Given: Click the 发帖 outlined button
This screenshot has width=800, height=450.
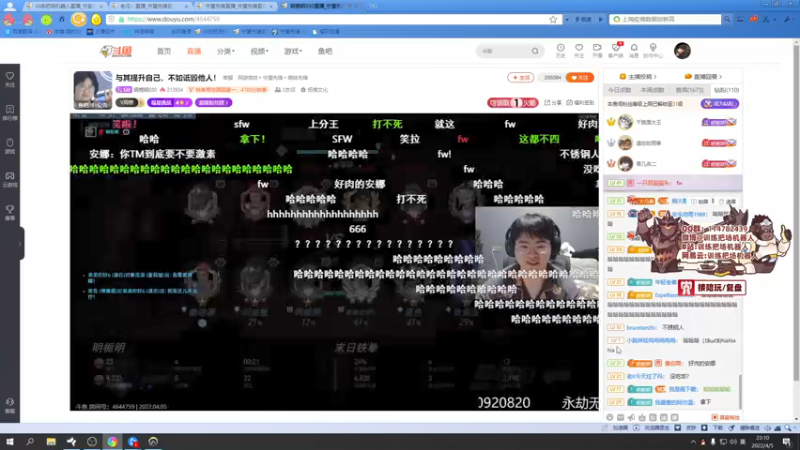Looking at the screenshot, I should 520,78.
